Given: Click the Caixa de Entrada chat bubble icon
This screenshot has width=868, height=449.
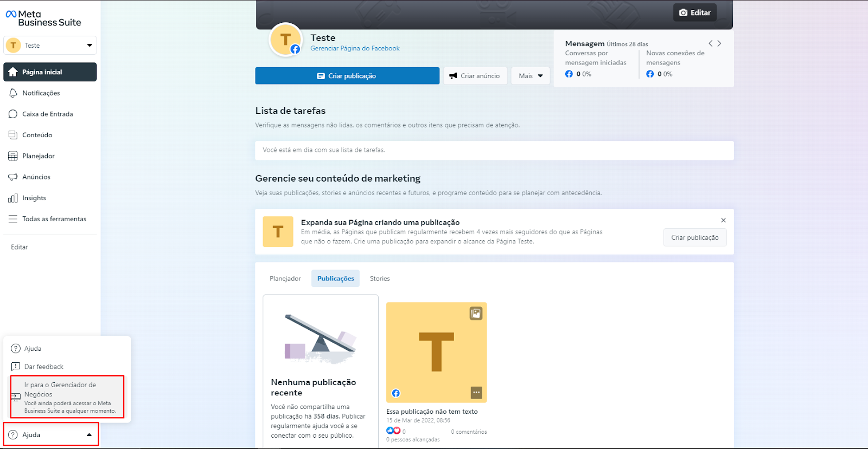Looking at the screenshot, I should (x=13, y=114).
